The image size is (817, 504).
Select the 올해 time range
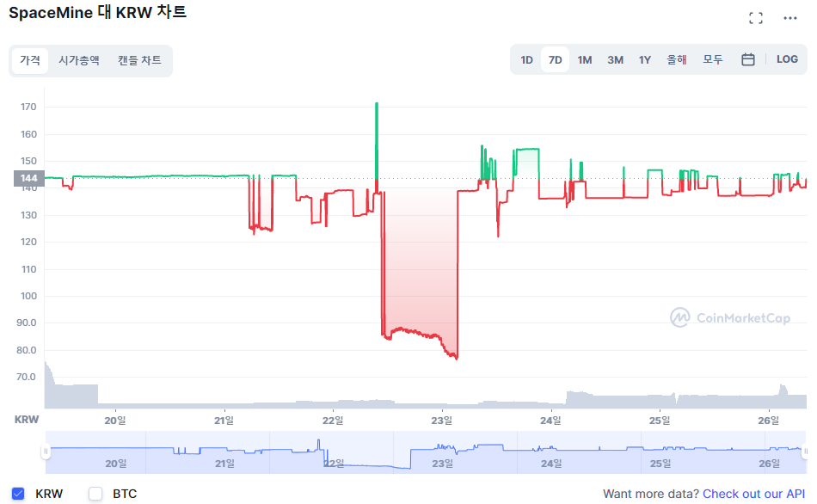point(677,60)
